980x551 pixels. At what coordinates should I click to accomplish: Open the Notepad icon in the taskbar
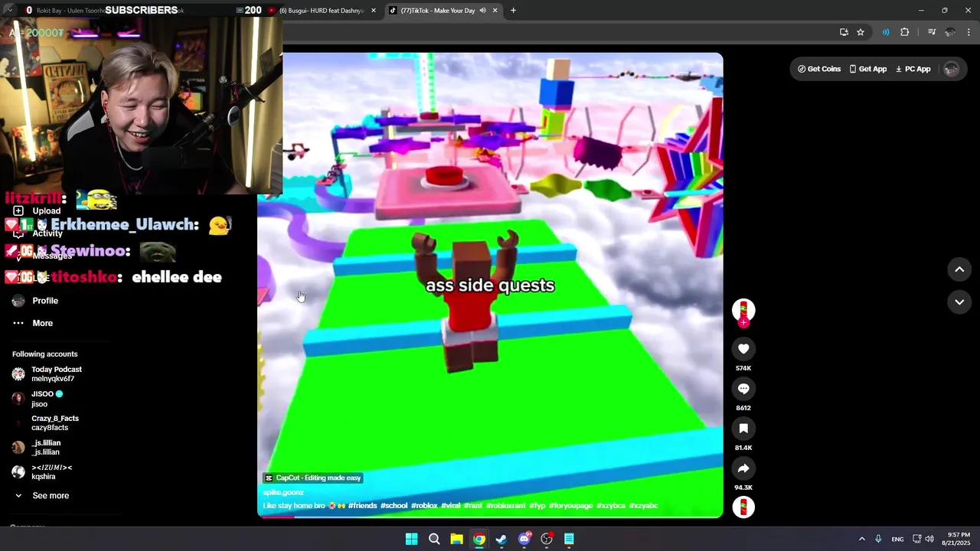coord(569,539)
